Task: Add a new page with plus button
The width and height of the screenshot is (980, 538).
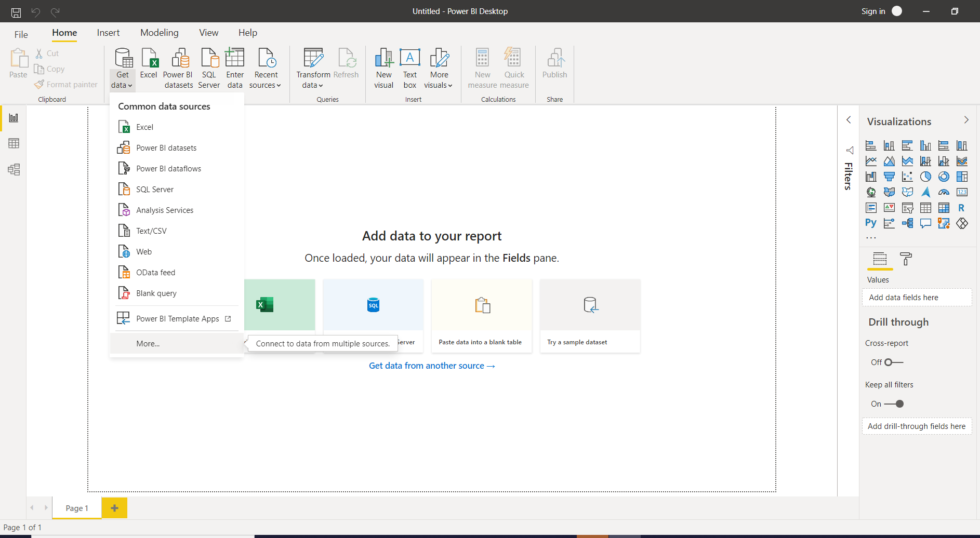Action: pyautogui.click(x=114, y=508)
